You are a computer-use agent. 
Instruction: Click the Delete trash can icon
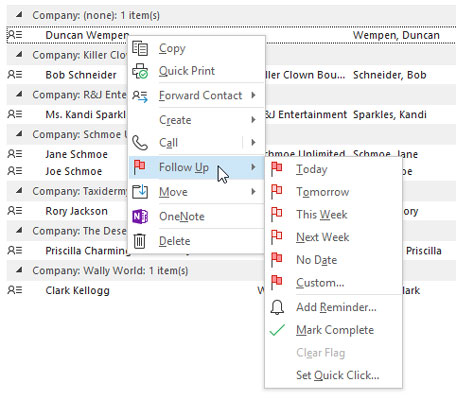pyautogui.click(x=140, y=241)
